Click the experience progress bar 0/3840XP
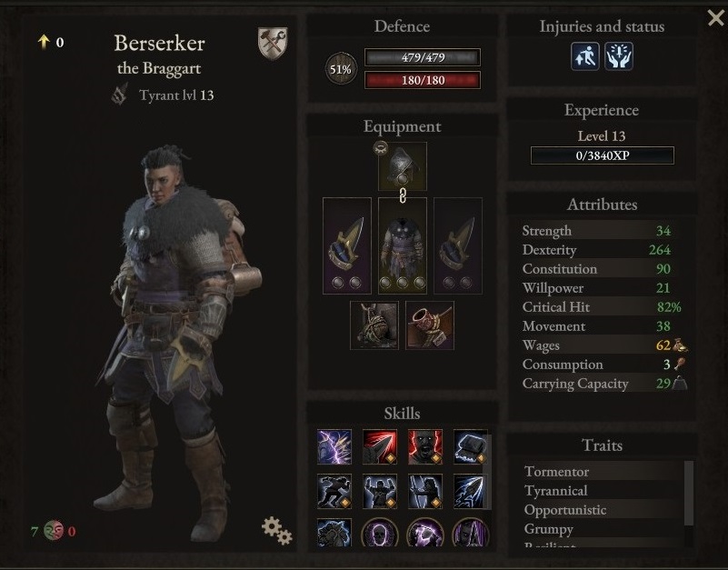Viewport: 728px width, 570px height. pos(603,155)
